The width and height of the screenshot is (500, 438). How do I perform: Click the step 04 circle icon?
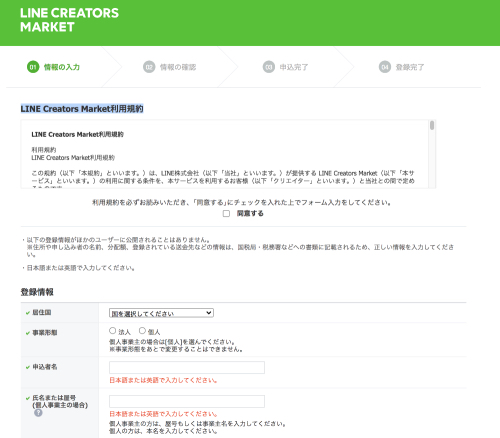point(385,67)
